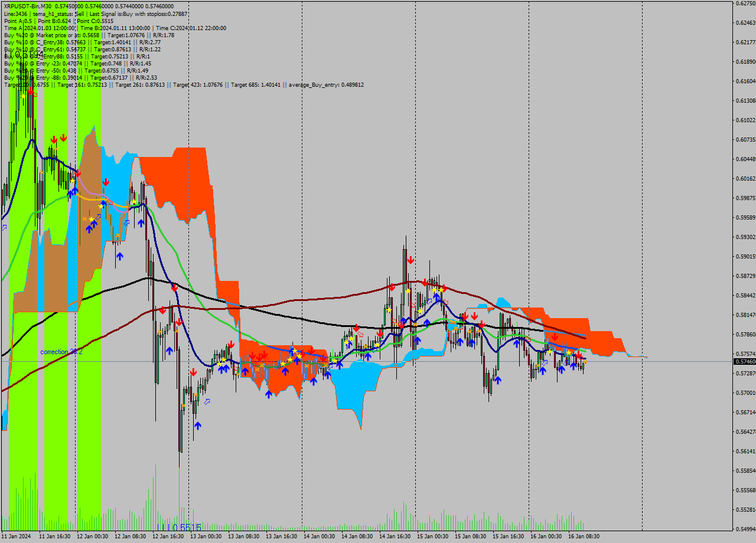Viewport: 756px width, 543px height.
Task: Click the 0.57860 price axis label
Action: point(745,335)
